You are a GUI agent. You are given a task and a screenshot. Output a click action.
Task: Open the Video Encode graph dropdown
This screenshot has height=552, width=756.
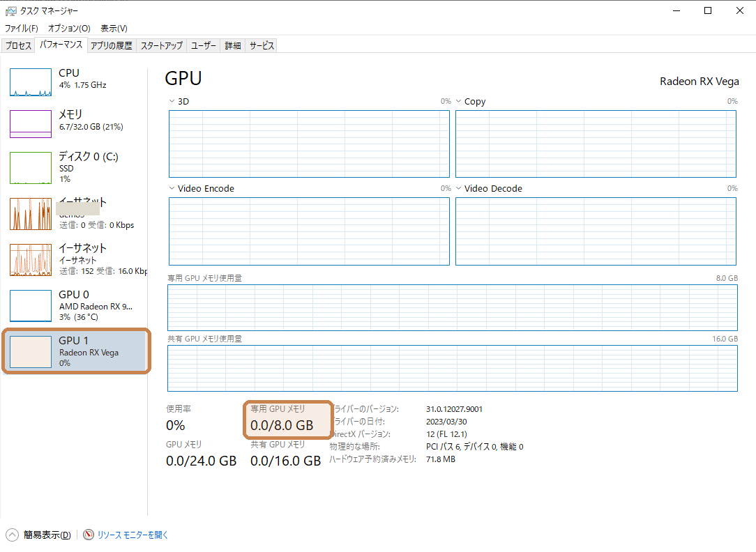pos(172,188)
